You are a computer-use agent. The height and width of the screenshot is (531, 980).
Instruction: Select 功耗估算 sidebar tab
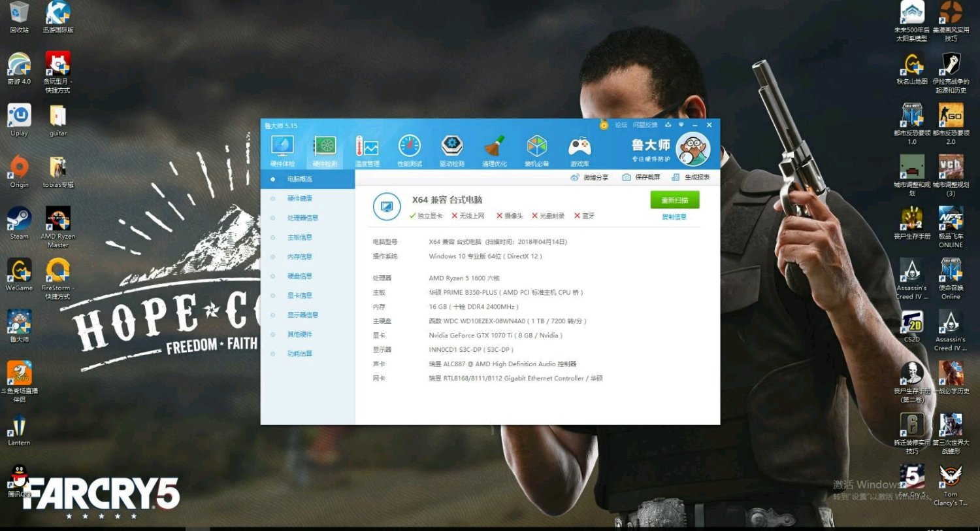(308, 354)
